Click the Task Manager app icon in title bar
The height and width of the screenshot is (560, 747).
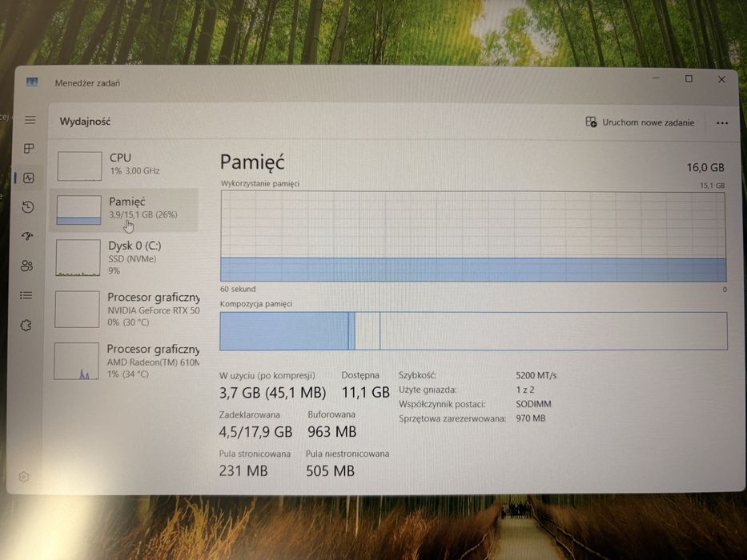(x=32, y=82)
